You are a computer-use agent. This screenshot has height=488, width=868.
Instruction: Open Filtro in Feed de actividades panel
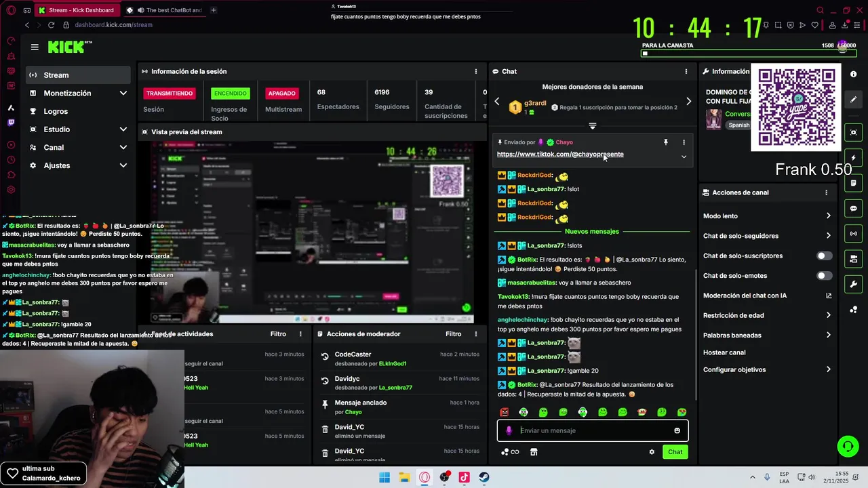(x=278, y=334)
